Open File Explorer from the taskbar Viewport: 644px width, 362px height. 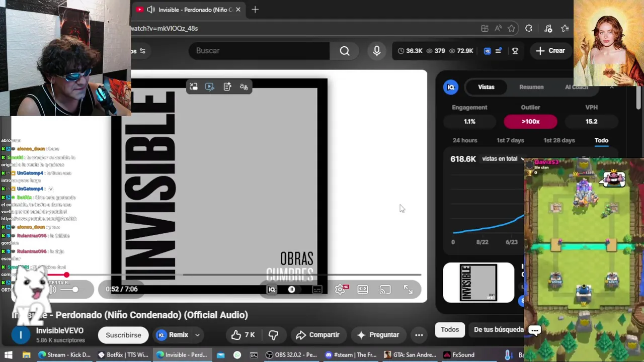coord(27,355)
